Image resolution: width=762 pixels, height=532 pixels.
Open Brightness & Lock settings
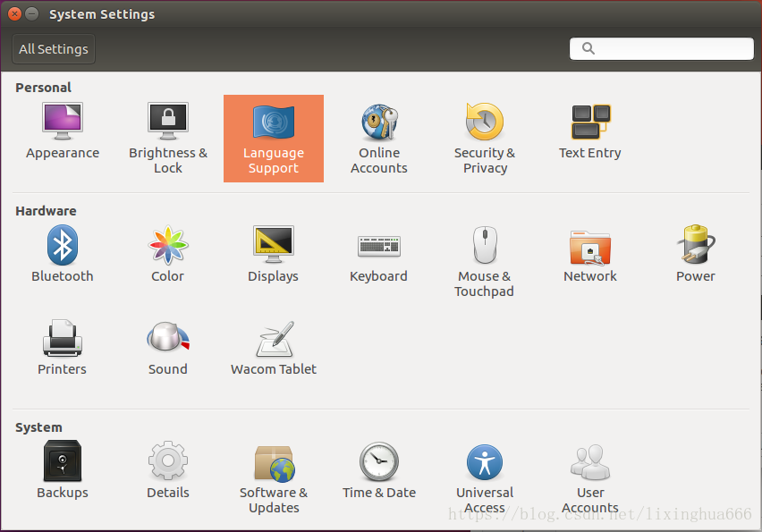[x=168, y=139]
